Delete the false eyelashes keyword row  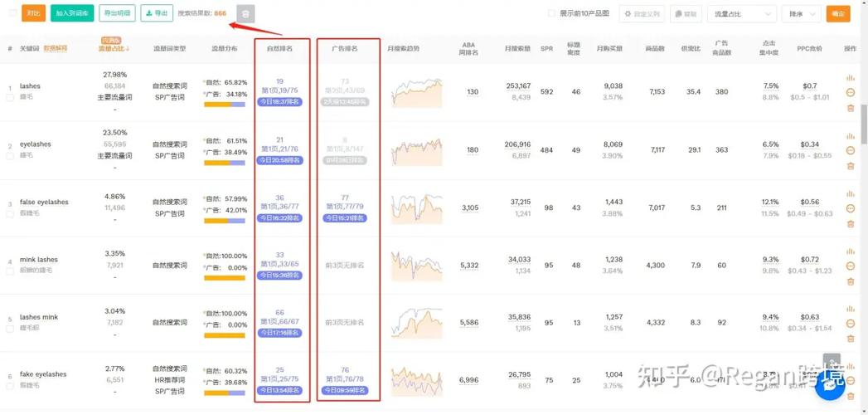[x=850, y=223]
